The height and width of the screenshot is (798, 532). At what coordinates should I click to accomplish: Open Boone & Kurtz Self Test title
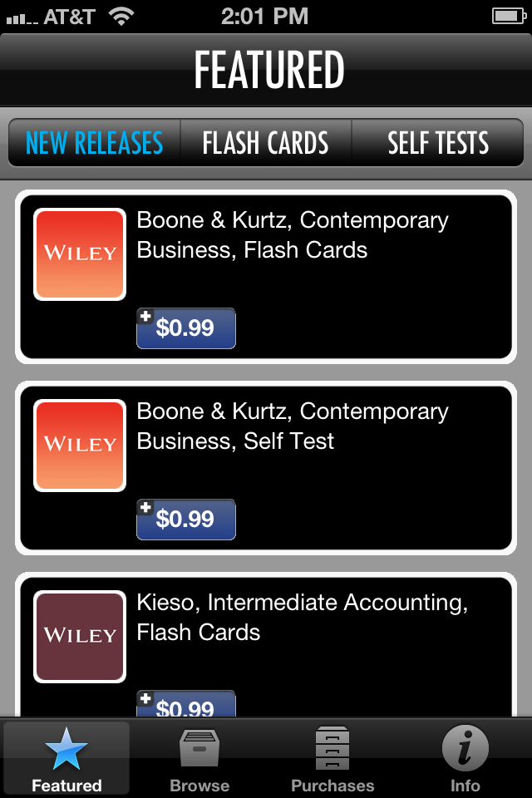tap(293, 426)
